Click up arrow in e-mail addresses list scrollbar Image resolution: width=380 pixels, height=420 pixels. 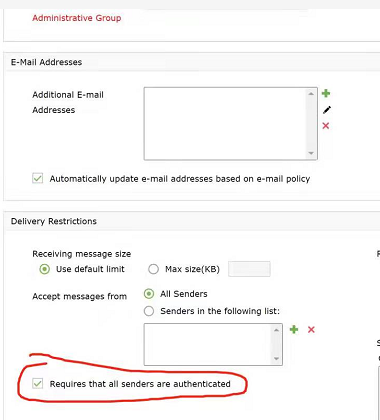coord(311,94)
